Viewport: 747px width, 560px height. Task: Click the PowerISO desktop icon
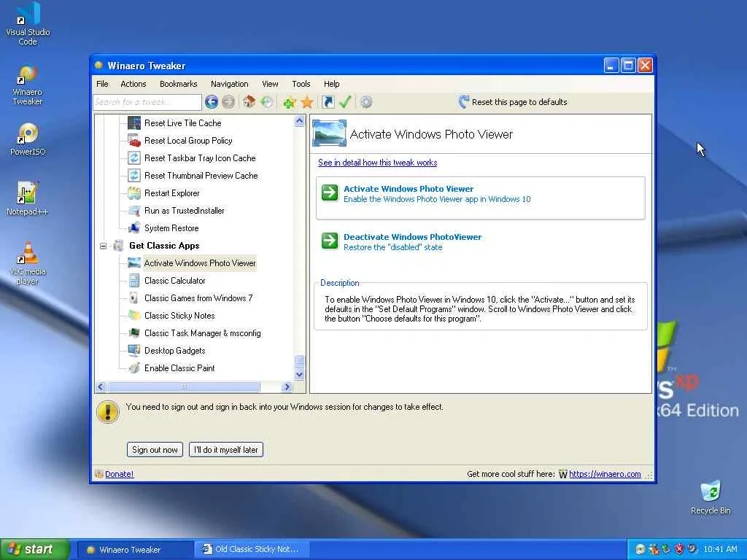coord(28,139)
